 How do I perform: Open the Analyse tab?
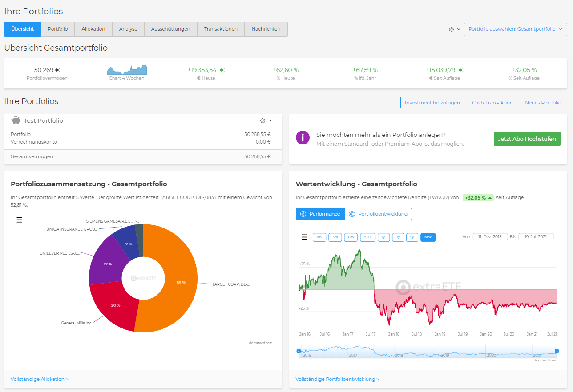(x=128, y=29)
